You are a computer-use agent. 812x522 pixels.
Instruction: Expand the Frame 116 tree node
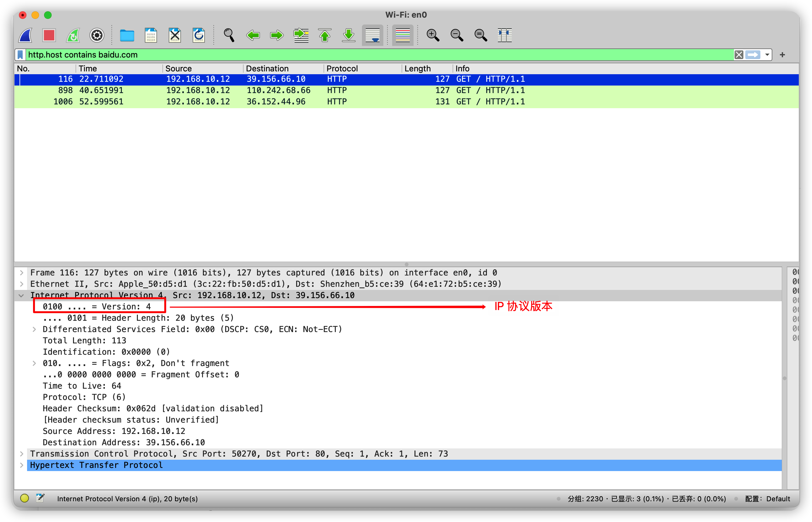(22, 273)
